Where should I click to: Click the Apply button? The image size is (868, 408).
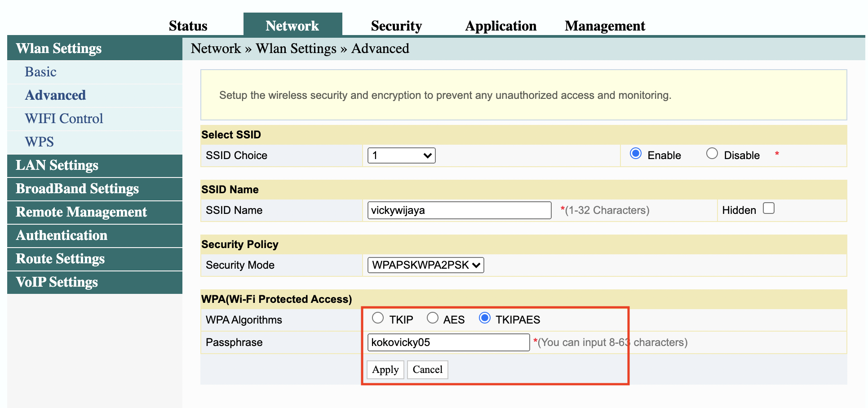click(385, 369)
